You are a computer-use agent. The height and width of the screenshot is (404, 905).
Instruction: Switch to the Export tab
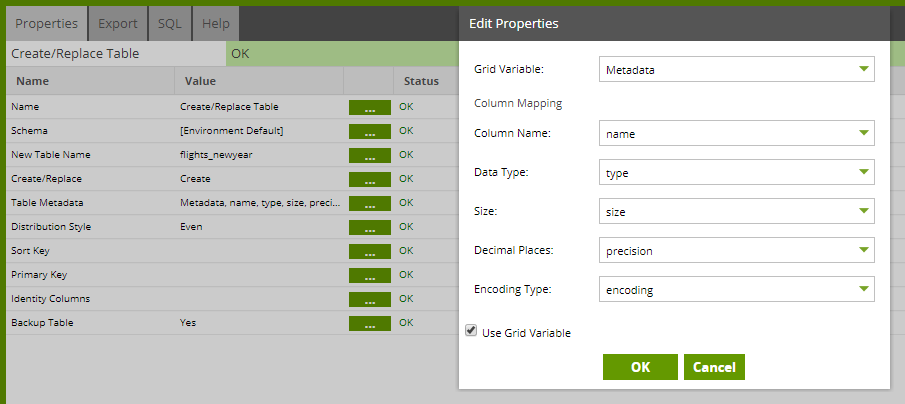click(x=118, y=24)
